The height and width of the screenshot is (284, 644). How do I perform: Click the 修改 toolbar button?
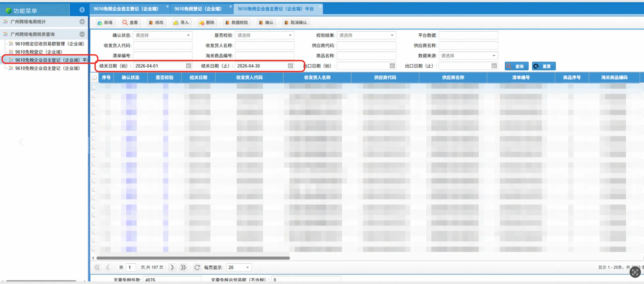[x=156, y=23]
